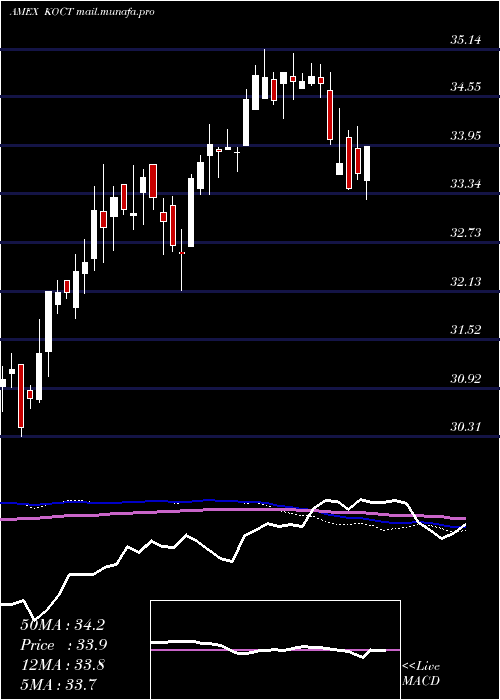Click the 33.34 price axis label

[x=466, y=183]
